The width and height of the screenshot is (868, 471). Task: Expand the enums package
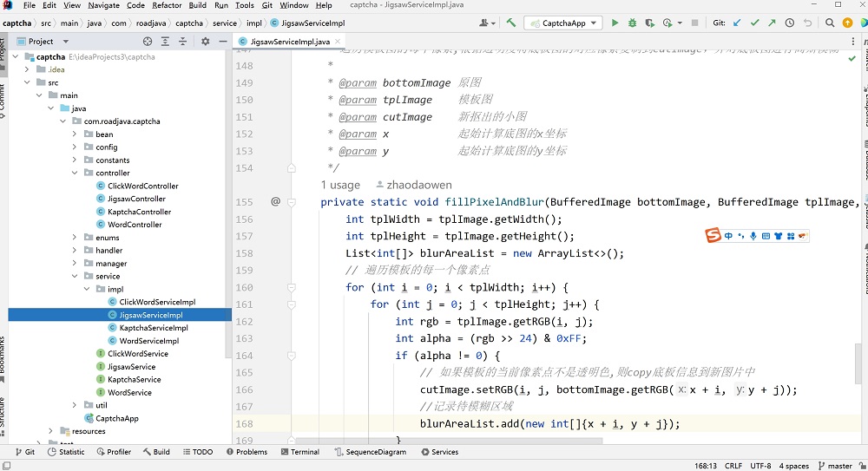tap(74, 237)
